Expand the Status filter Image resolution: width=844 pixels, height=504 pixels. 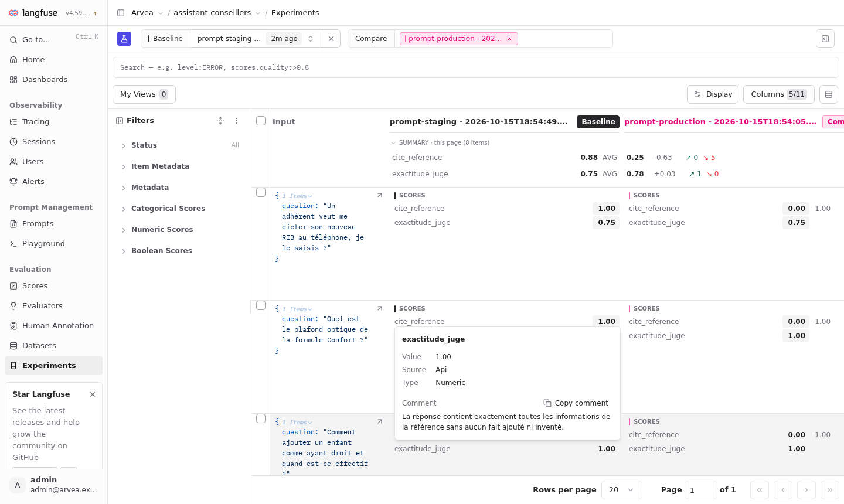click(x=179, y=145)
